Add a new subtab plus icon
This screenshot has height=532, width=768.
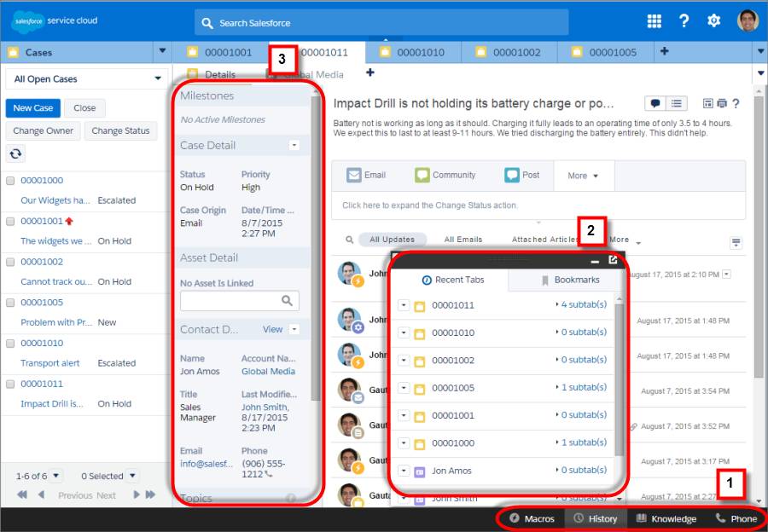[370, 72]
